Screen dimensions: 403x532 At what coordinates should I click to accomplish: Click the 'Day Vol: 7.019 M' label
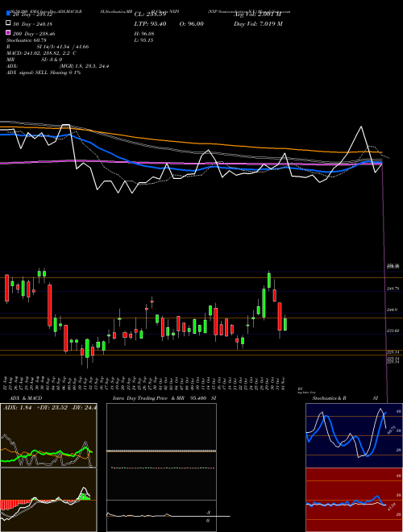tap(258, 23)
